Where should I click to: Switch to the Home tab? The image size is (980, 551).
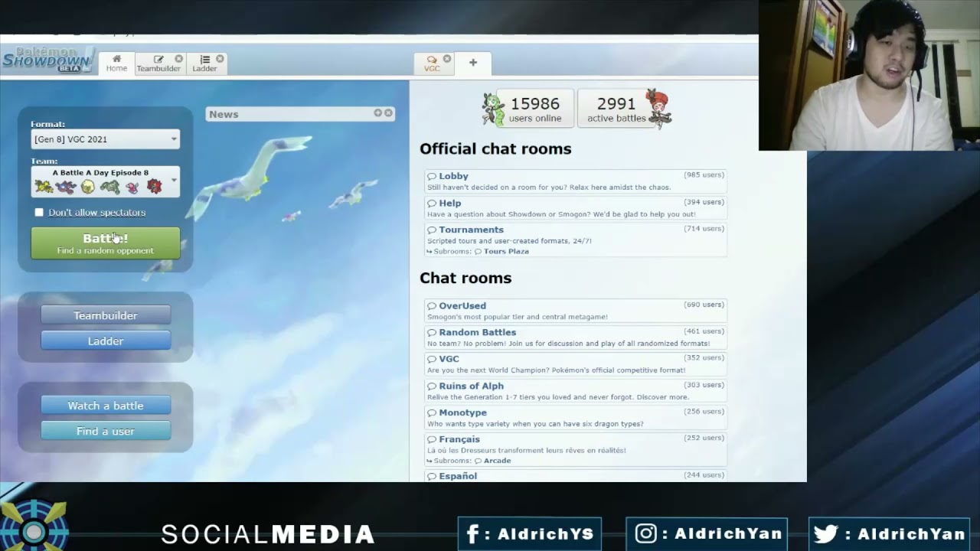[116, 64]
